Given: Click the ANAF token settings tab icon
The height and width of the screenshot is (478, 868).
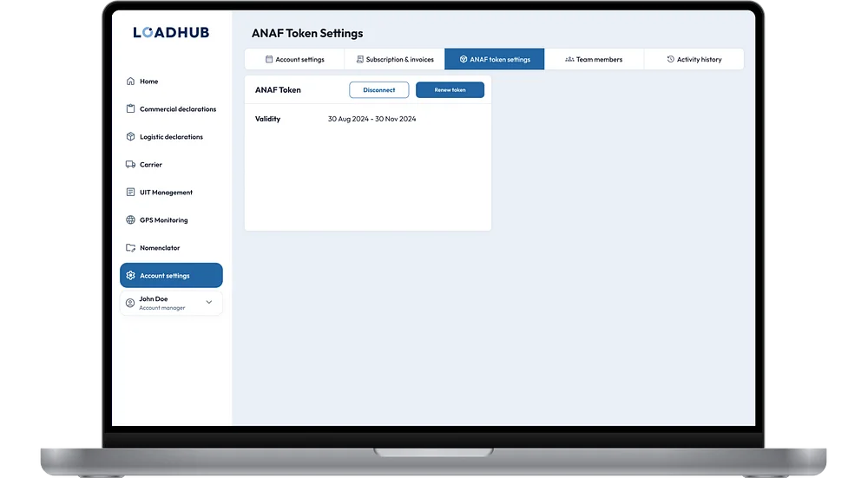Looking at the screenshot, I should pos(464,59).
